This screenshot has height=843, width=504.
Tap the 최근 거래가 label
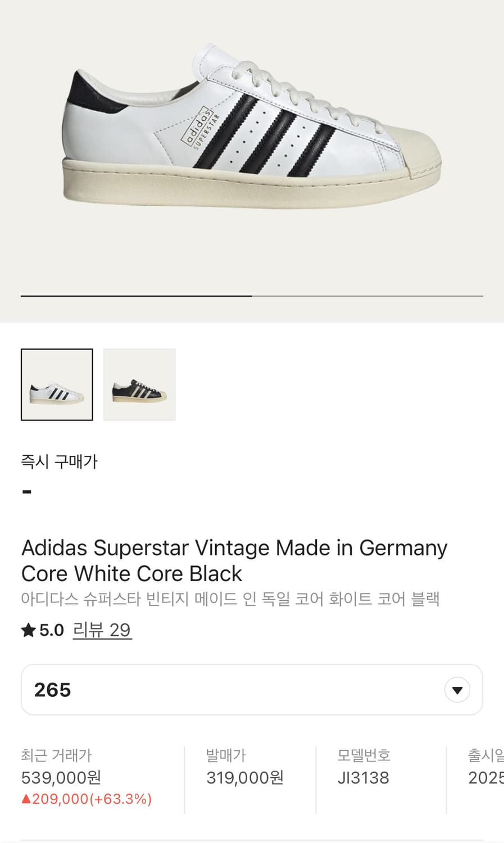[56, 755]
